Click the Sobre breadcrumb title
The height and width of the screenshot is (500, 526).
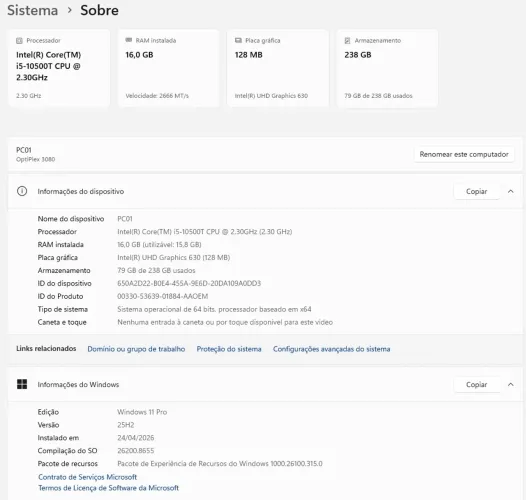tap(99, 10)
